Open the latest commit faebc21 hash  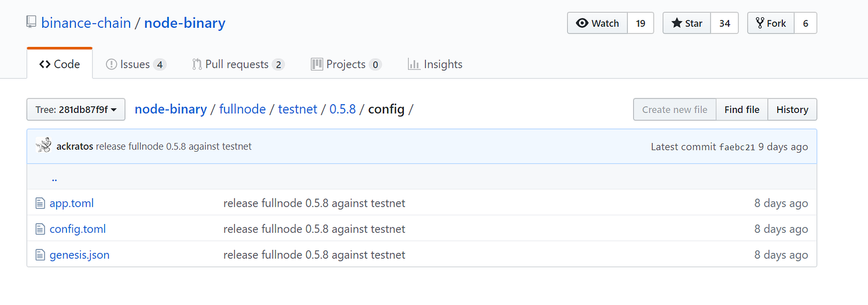coord(737,147)
